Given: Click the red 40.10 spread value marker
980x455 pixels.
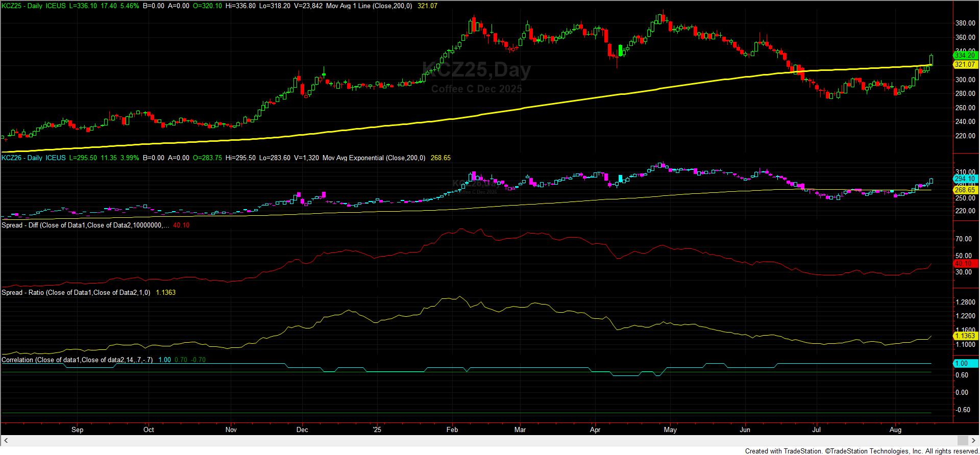Looking at the screenshot, I should point(965,264).
